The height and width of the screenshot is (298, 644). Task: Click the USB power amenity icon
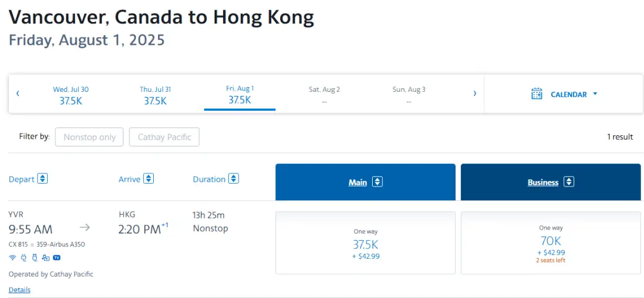pyautogui.click(x=35, y=257)
